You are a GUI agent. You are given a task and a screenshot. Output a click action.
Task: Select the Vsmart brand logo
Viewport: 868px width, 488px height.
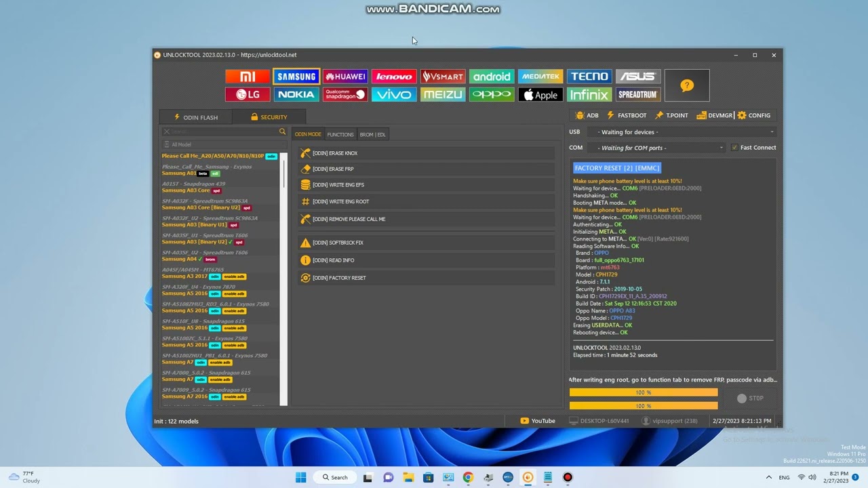coord(443,77)
